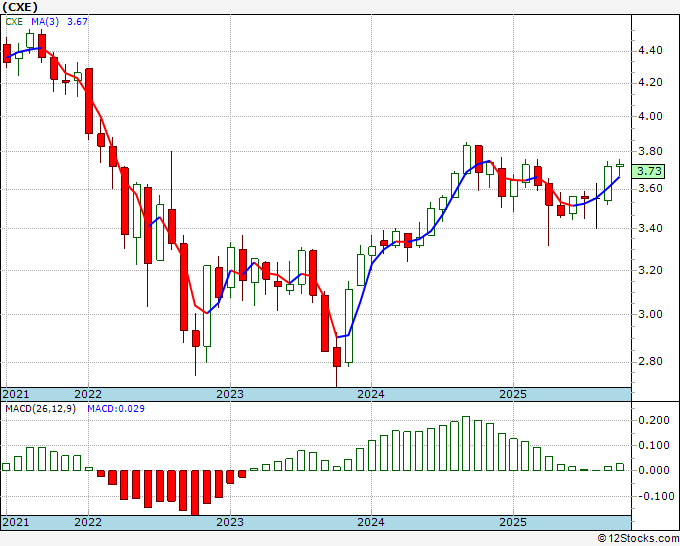This screenshot has height=546, width=680.
Task: Click the latest green candlestick near 3.73
Action: coord(620,166)
